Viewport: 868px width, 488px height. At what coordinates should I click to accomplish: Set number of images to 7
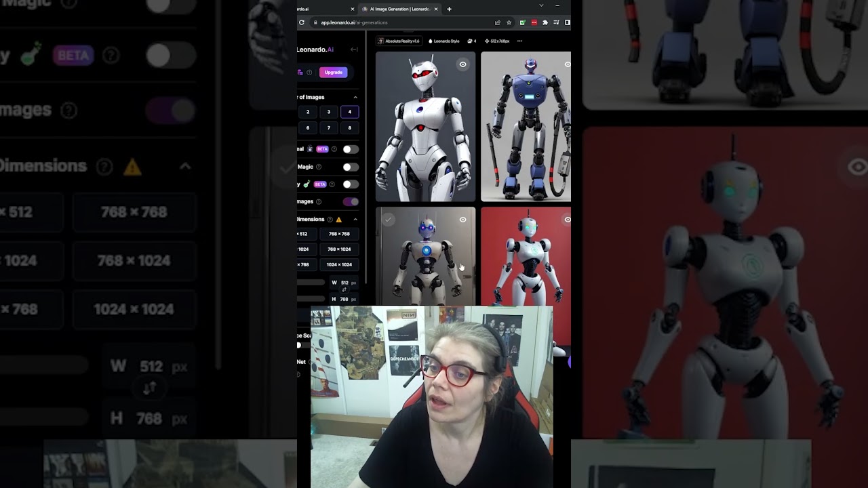[x=329, y=127]
